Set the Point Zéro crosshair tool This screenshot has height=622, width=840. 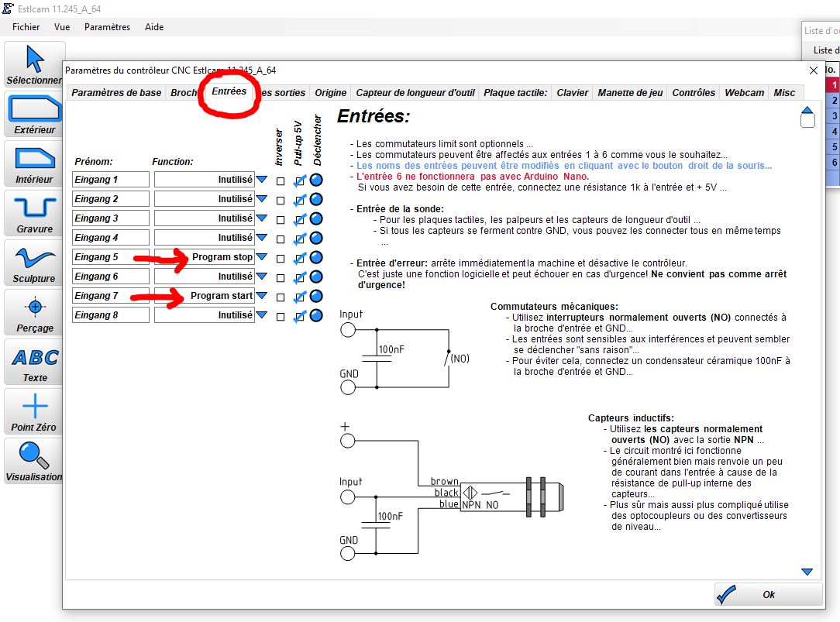pyautogui.click(x=33, y=413)
